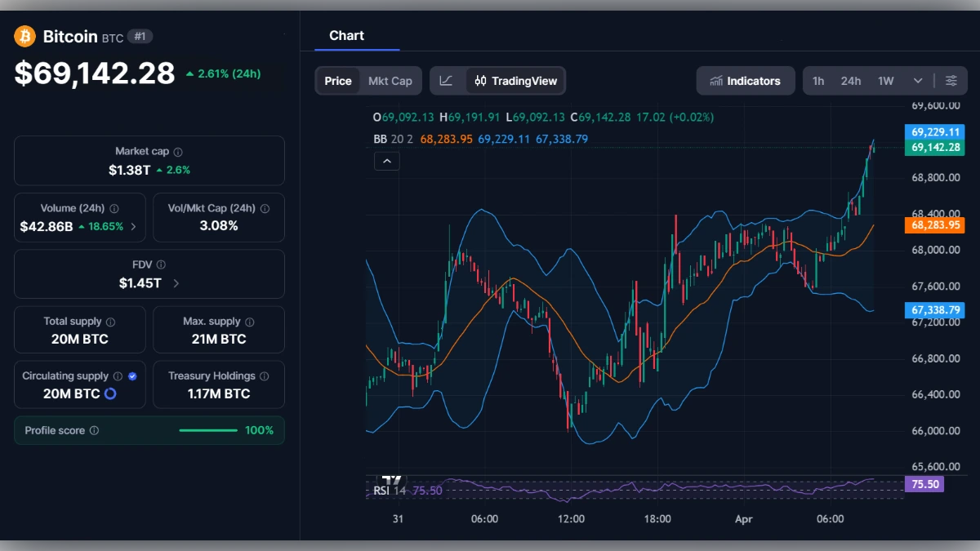Select the candlestick TradingView chart icon
The width and height of the screenshot is (980, 551).
point(481,80)
